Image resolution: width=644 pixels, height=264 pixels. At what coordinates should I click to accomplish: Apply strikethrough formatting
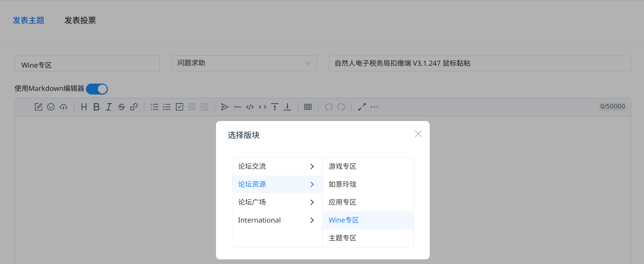[x=121, y=107]
